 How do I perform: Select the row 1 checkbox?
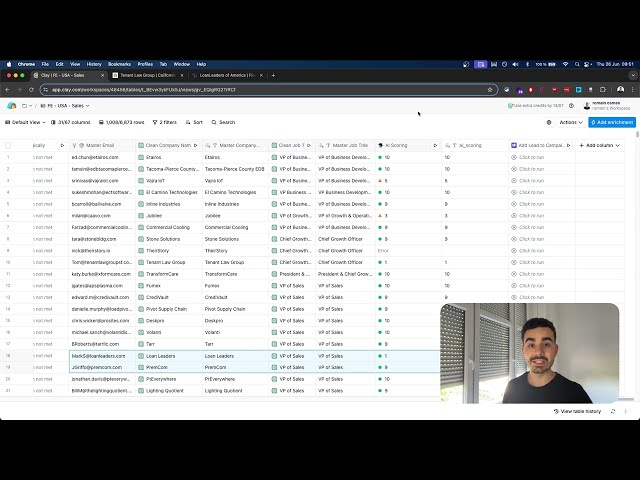[8, 157]
